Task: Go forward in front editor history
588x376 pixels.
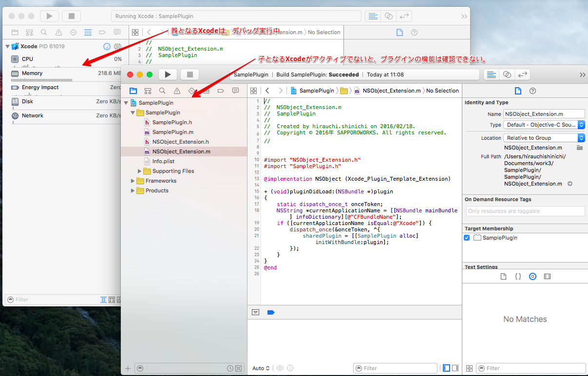Action: [280, 91]
